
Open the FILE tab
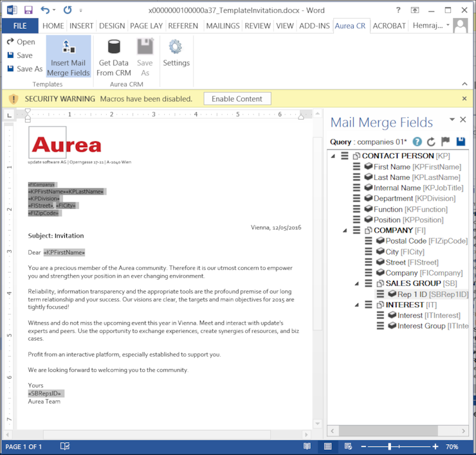pyautogui.click(x=20, y=26)
